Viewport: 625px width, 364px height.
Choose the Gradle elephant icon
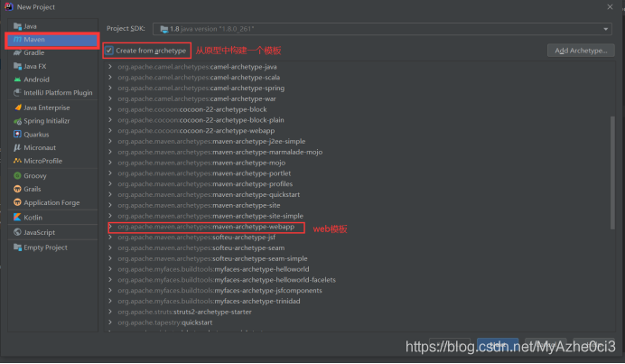(17, 52)
